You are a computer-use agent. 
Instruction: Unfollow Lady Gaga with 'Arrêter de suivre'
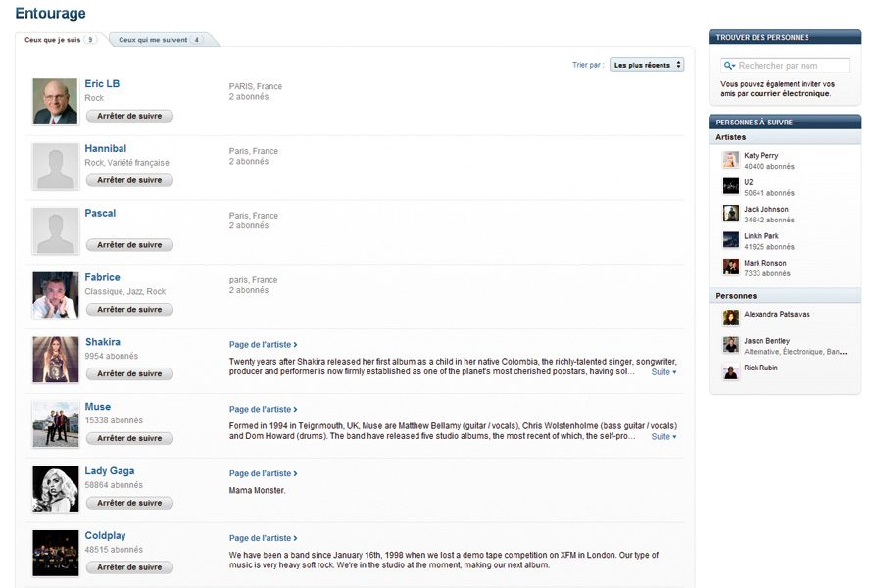point(129,503)
